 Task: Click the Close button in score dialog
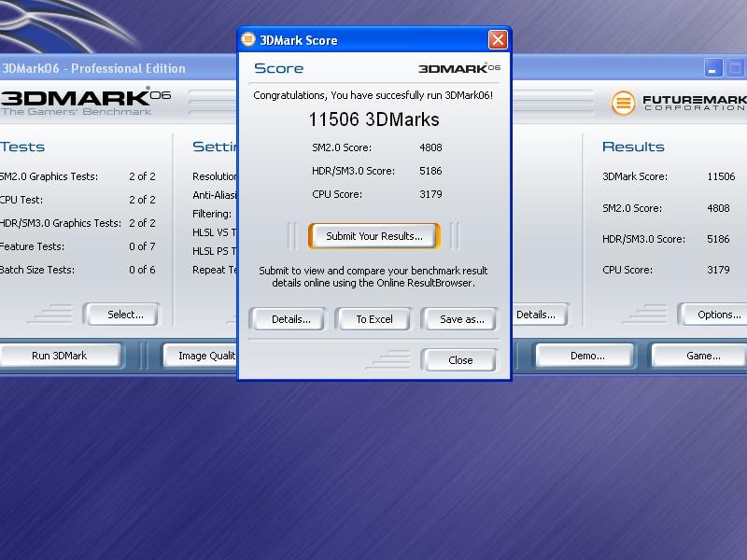[x=460, y=360]
